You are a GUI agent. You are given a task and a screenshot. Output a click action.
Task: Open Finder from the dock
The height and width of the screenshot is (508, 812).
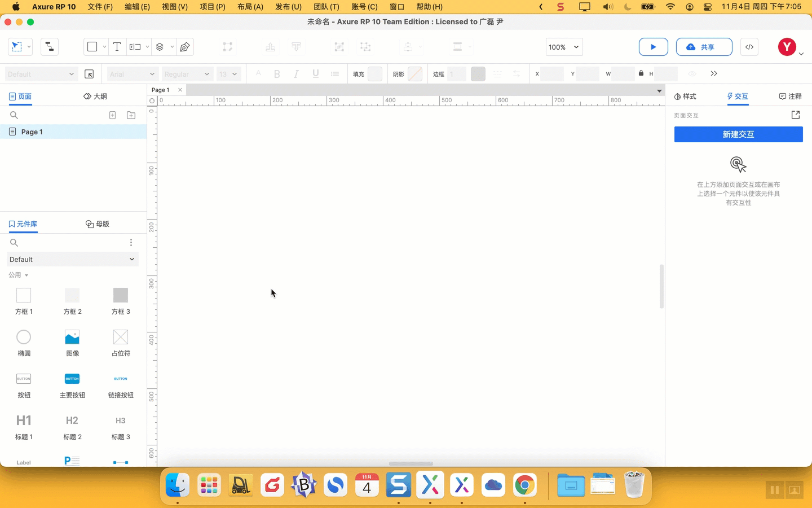tap(178, 485)
